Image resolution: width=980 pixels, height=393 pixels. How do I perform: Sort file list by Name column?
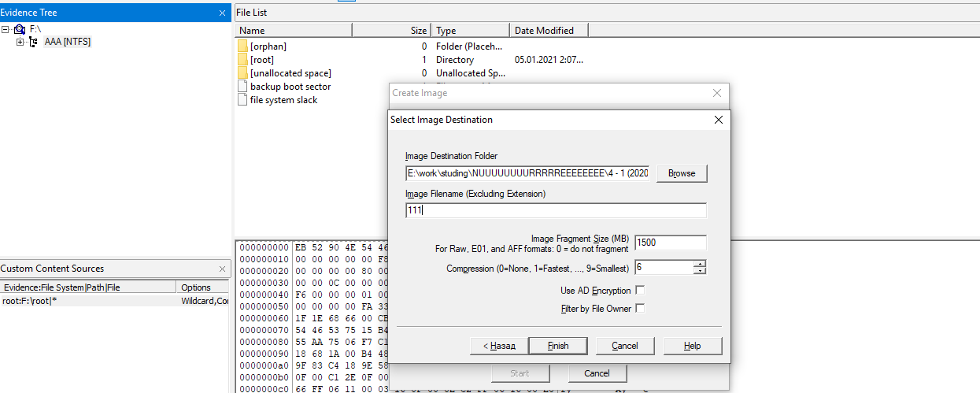(293, 31)
